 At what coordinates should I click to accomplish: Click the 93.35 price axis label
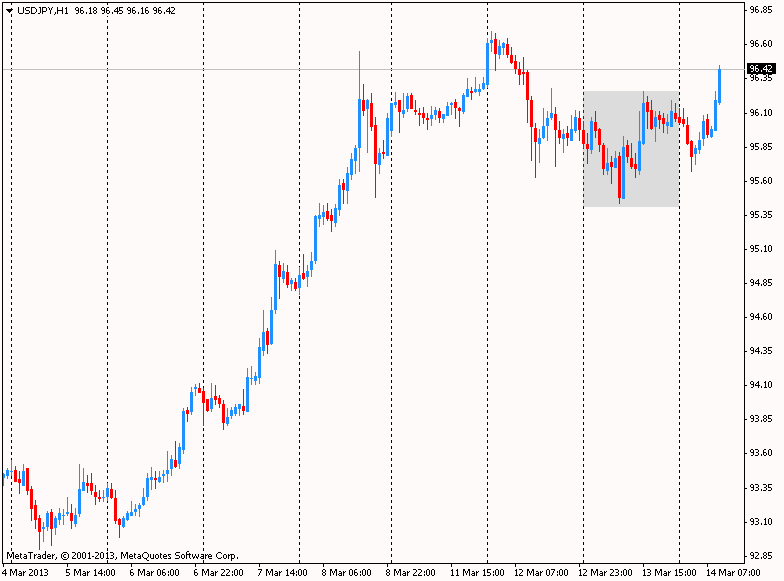(760, 487)
